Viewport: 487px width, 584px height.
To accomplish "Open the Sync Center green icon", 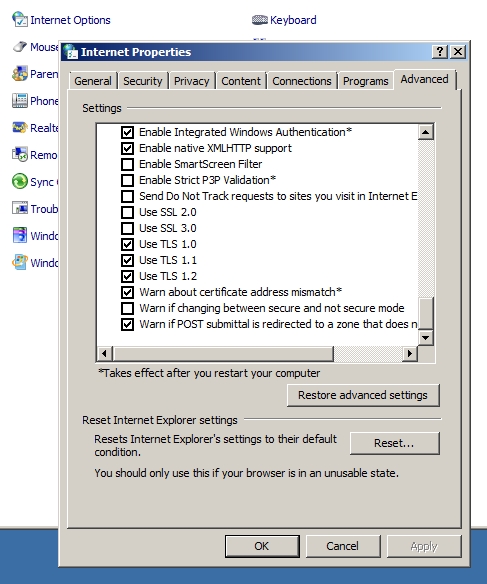I will [20, 181].
